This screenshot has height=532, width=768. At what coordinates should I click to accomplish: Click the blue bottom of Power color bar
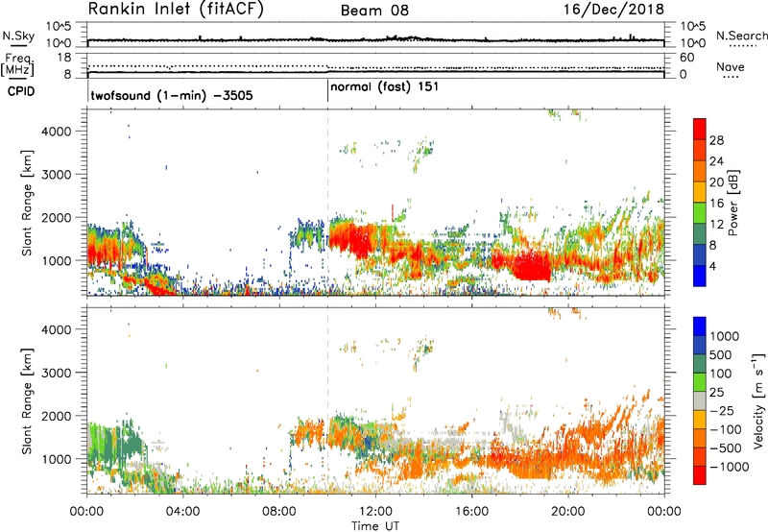tap(700, 276)
